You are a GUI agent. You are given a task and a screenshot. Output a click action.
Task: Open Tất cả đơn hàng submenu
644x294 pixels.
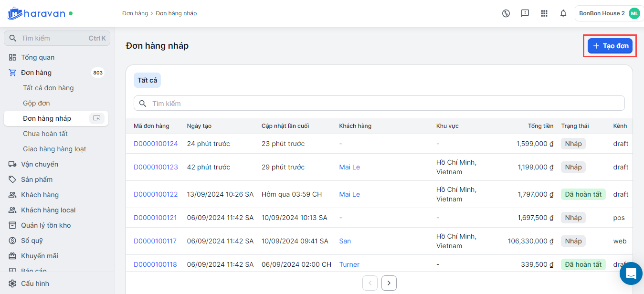48,88
